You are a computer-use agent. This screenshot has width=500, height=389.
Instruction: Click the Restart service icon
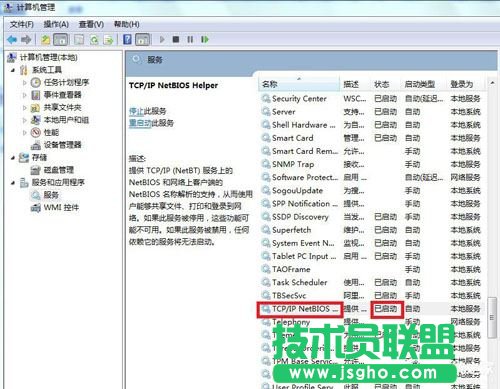(x=205, y=40)
